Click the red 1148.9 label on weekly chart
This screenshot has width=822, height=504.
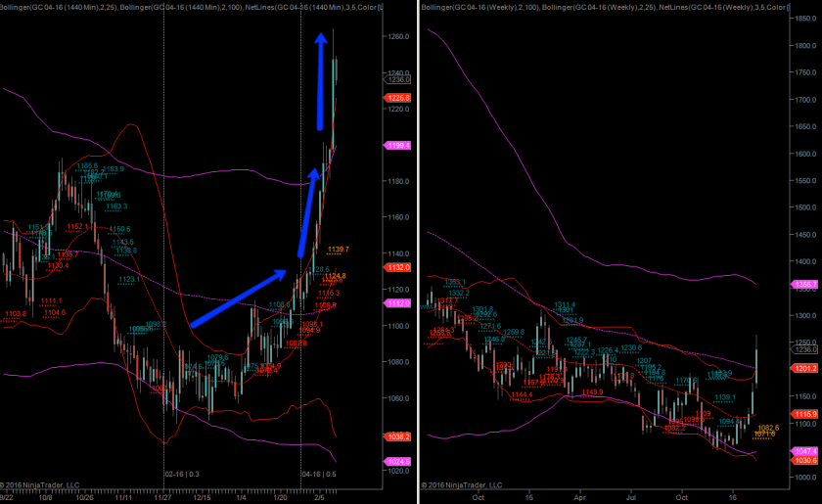(592, 391)
